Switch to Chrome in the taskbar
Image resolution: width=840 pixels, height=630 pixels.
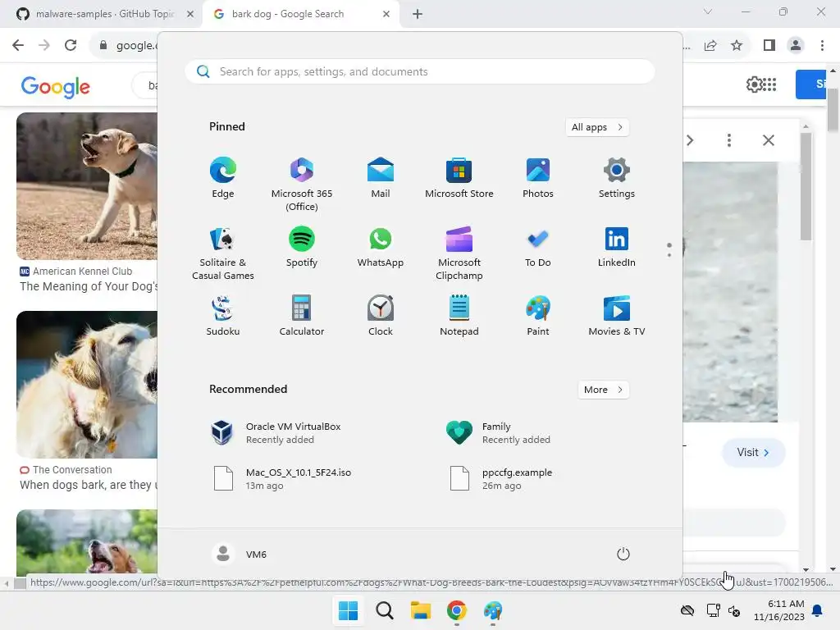tap(456, 610)
